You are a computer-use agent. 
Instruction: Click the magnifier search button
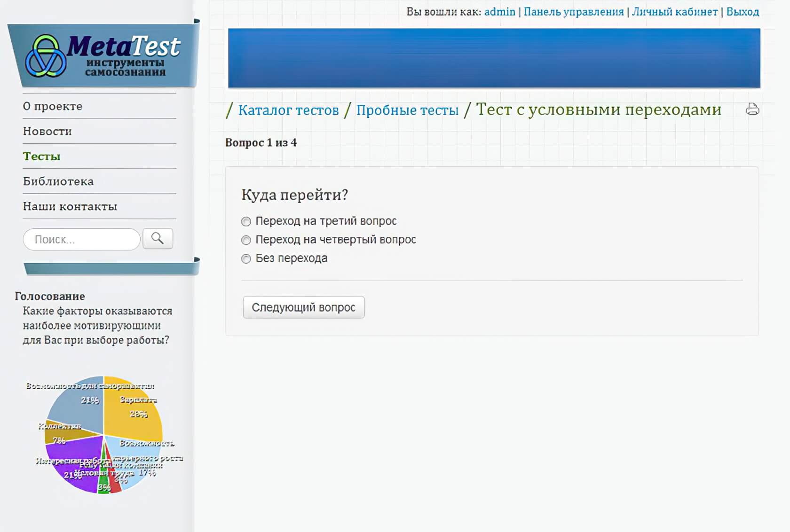coord(158,239)
